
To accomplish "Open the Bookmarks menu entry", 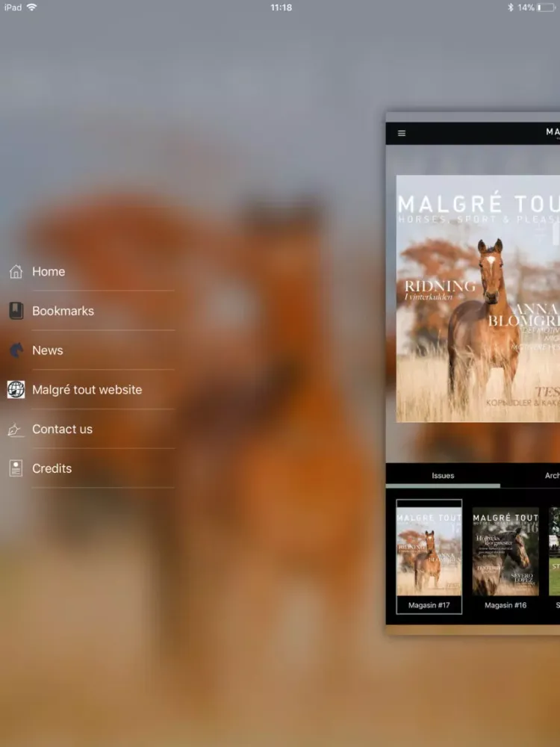I will point(63,311).
